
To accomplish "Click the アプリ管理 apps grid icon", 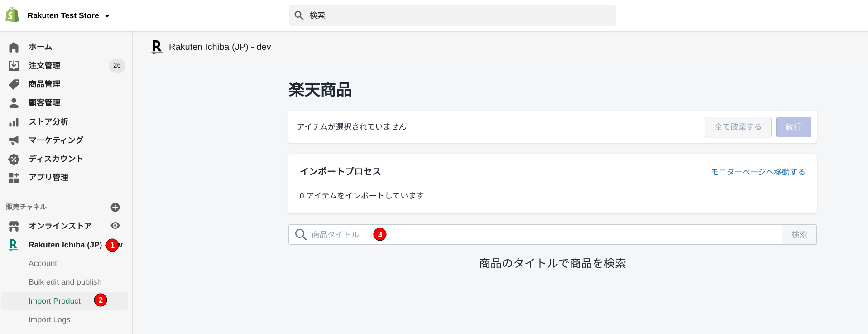I will point(14,178).
